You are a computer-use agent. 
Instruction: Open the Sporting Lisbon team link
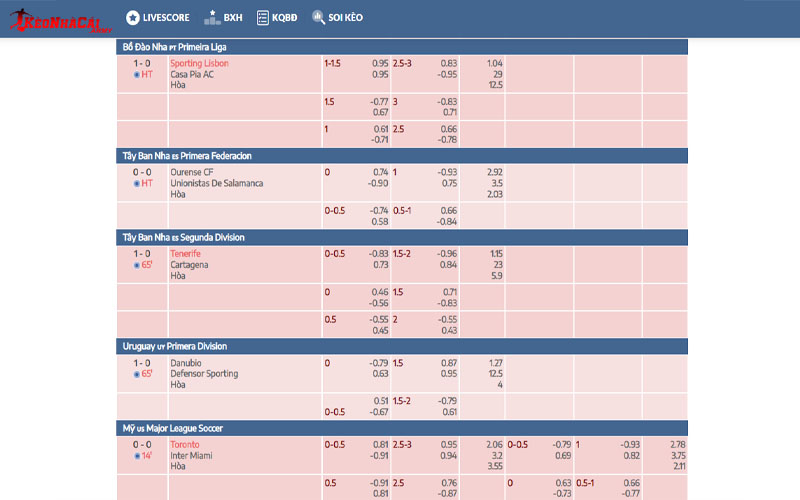[x=199, y=63]
